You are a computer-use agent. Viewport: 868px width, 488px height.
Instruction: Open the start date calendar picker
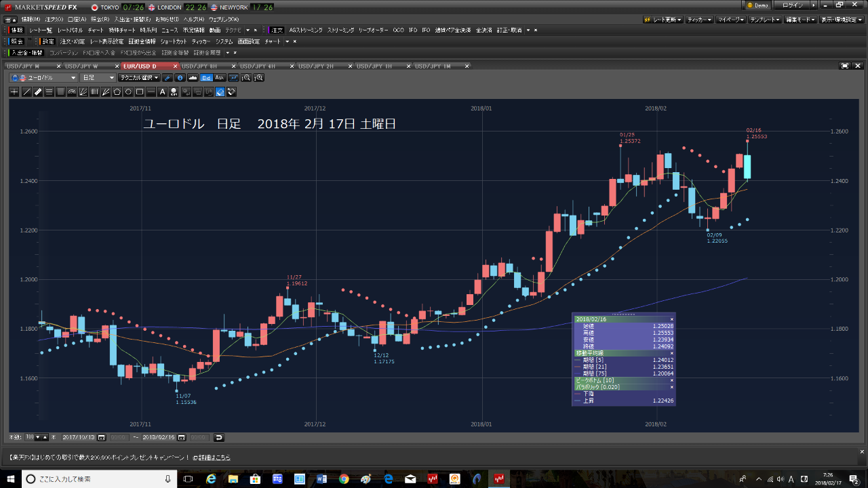point(101,437)
